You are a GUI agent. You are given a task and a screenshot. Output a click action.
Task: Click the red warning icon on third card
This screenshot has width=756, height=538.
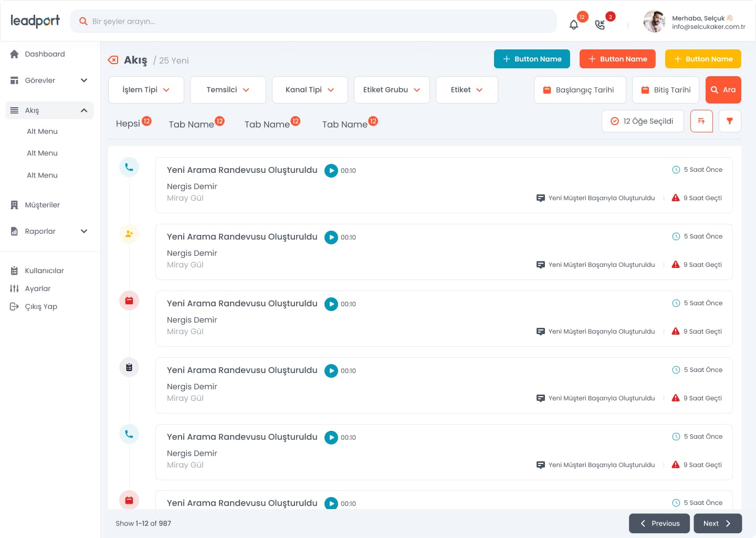676,331
